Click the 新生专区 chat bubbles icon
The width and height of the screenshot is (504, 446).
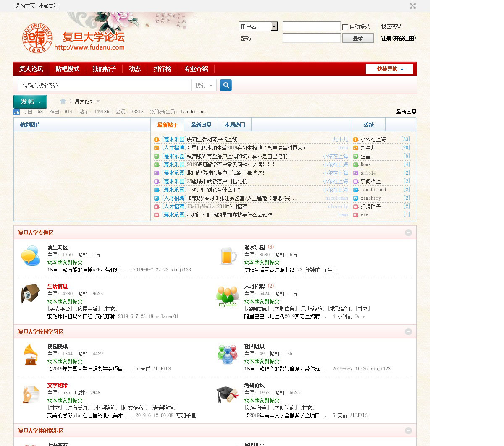click(x=31, y=256)
